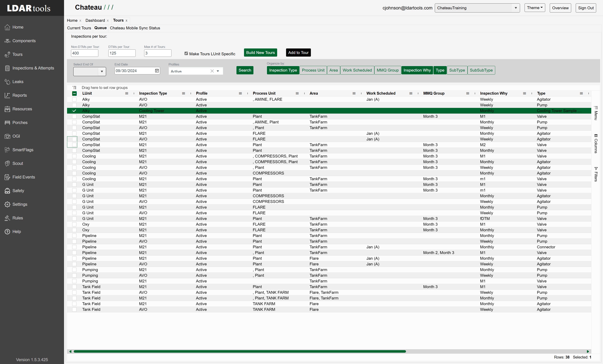Click the green Search button
Viewport: 603px width, 364px height.
[x=245, y=70]
